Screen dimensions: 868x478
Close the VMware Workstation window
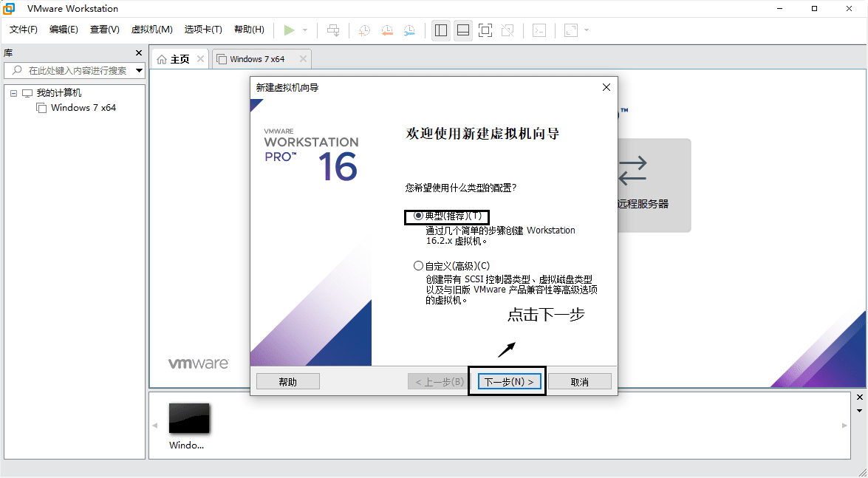850,8
